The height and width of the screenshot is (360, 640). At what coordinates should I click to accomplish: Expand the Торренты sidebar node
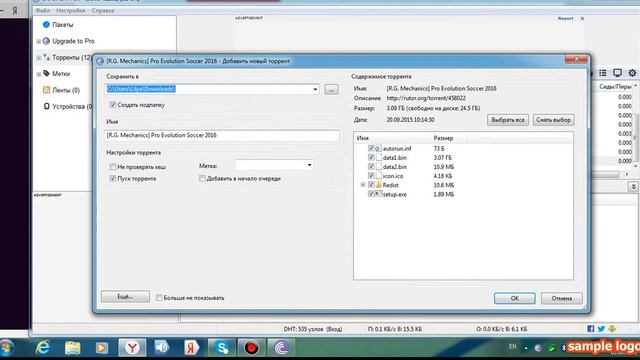click(38, 58)
